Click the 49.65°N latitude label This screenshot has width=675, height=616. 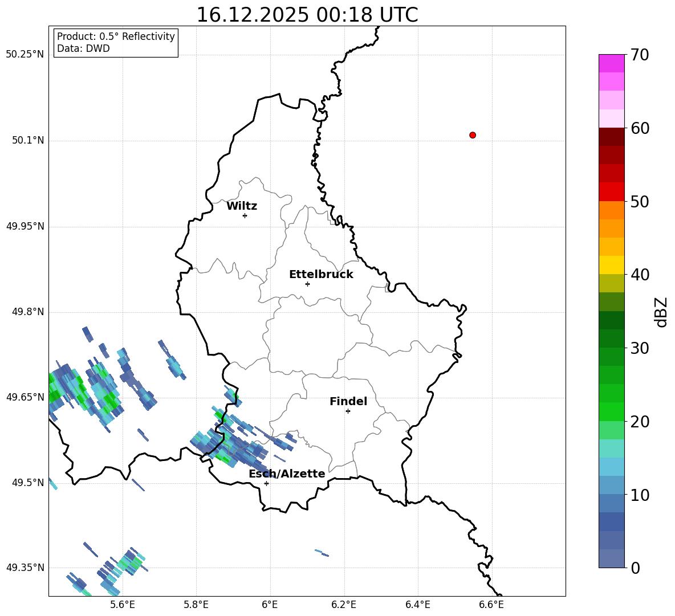25,397
